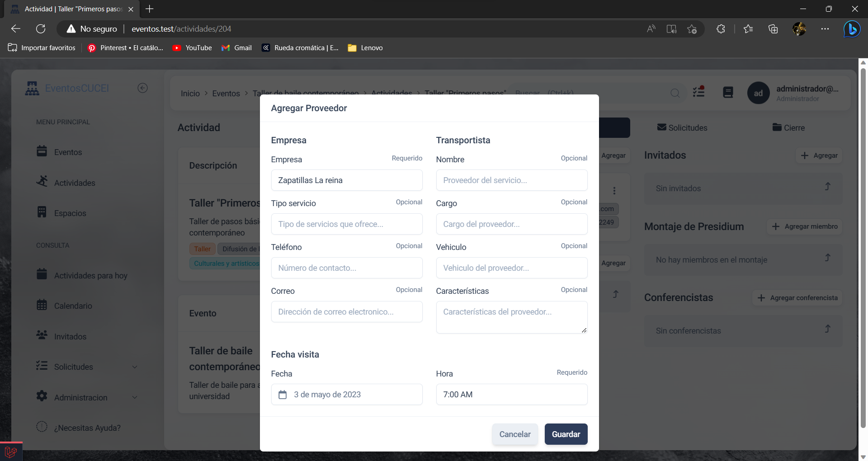This screenshot has height=461, width=868.
Task: Open Calendario from the sidebar
Action: 73,306
